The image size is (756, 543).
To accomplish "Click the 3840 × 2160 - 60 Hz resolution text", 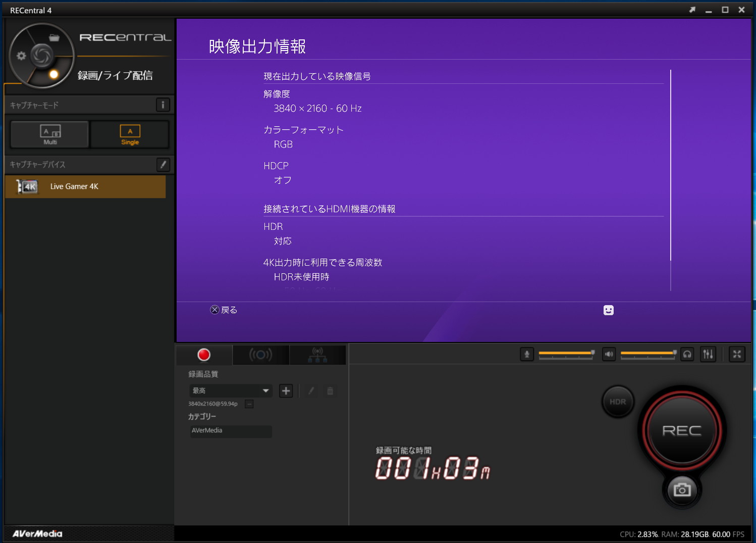I will (317, 109).
